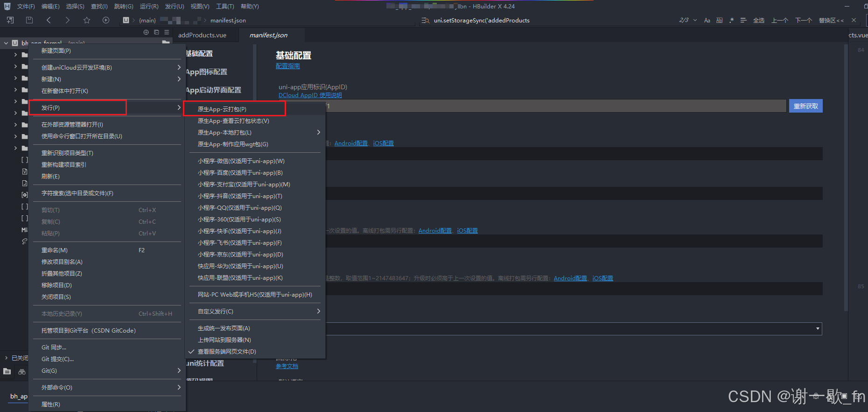Click the search list icon in find bar

pos(425,20)
